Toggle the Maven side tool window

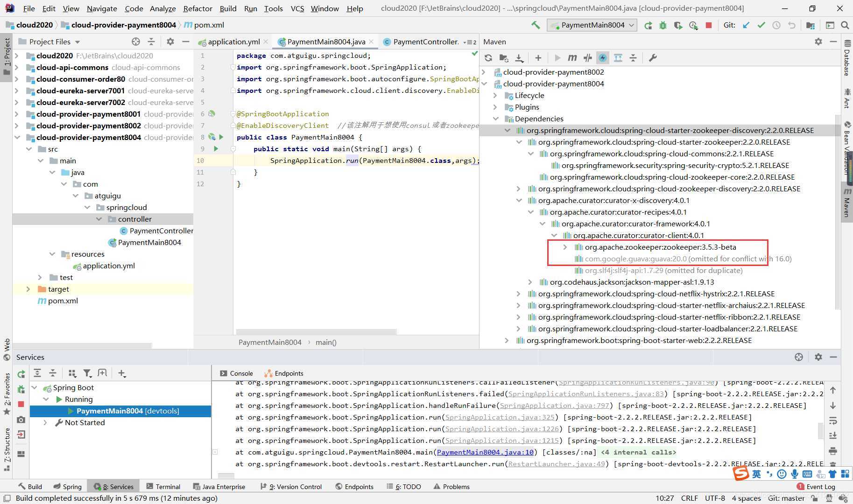point(847,203)
